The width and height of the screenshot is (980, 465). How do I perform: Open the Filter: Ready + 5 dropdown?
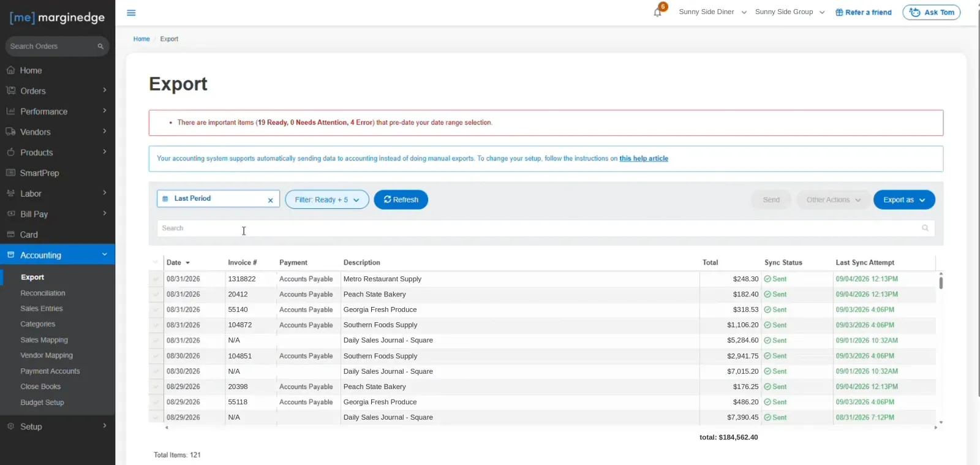(327, 200)
